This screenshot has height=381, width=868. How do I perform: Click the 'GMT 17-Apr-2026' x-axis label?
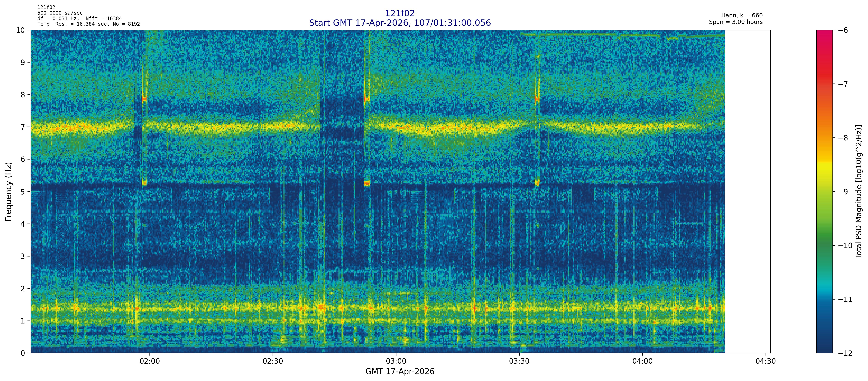400,372
